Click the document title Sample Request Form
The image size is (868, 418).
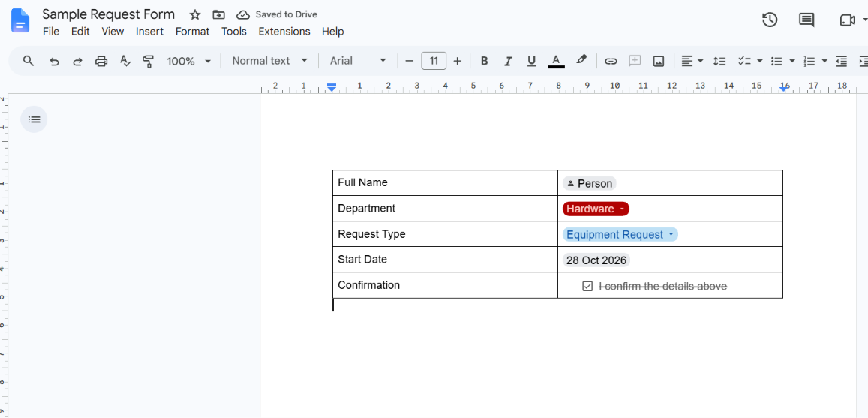click(109, 14)
